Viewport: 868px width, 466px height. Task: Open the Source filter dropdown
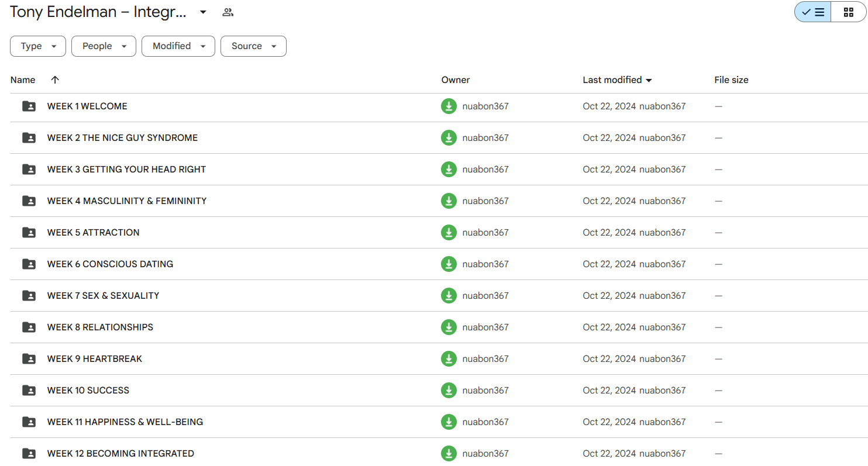(253, 46)
